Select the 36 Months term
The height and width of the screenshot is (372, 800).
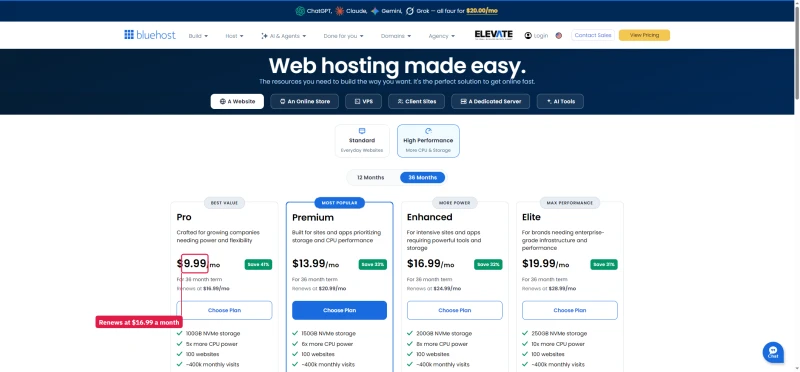pos(422,178)
